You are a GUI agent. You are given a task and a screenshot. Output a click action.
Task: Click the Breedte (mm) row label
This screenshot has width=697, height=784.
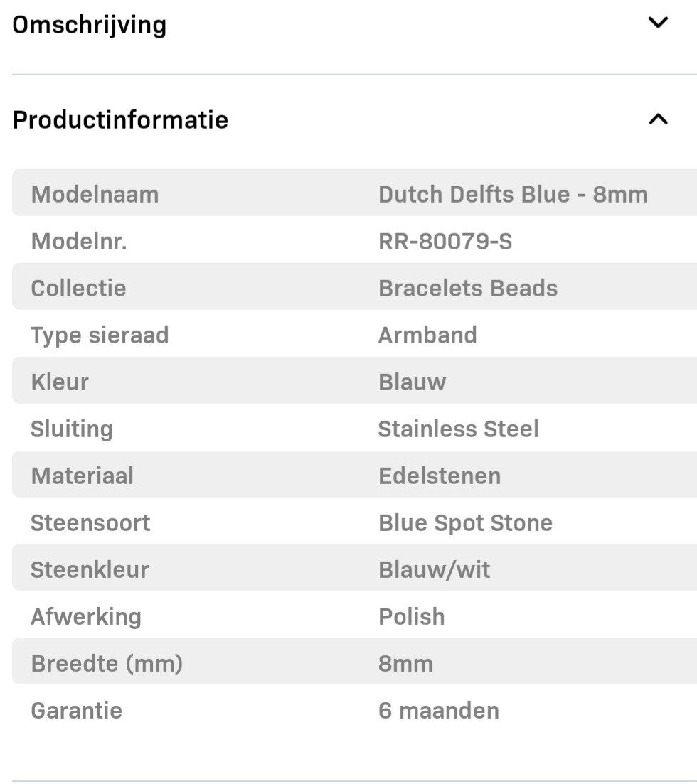107,663
